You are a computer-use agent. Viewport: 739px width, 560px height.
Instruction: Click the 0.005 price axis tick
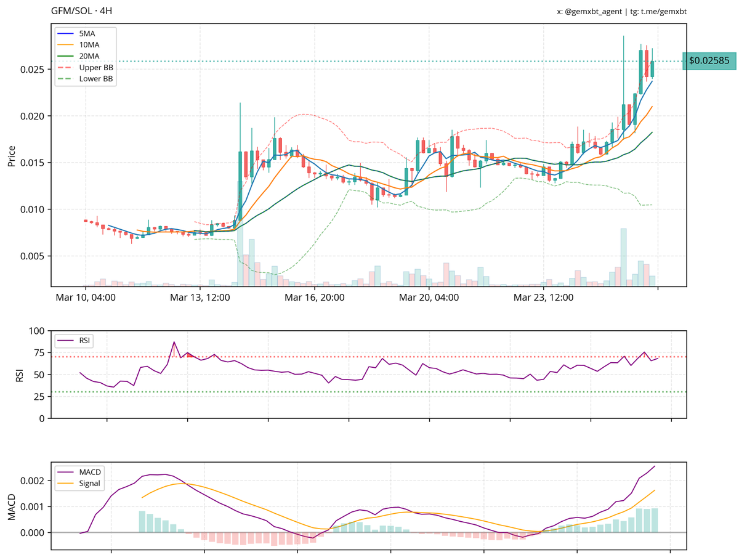tap(33, 256)
